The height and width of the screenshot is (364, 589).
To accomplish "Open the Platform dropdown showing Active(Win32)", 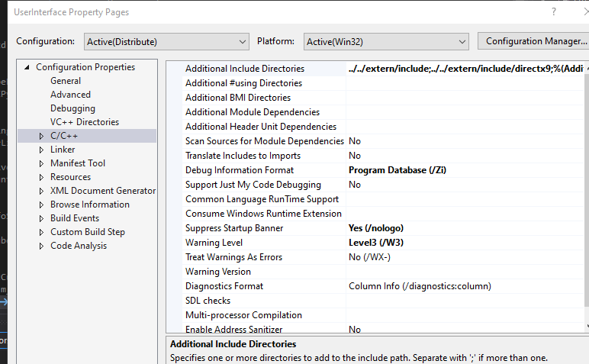I will (x=386, y=42).
